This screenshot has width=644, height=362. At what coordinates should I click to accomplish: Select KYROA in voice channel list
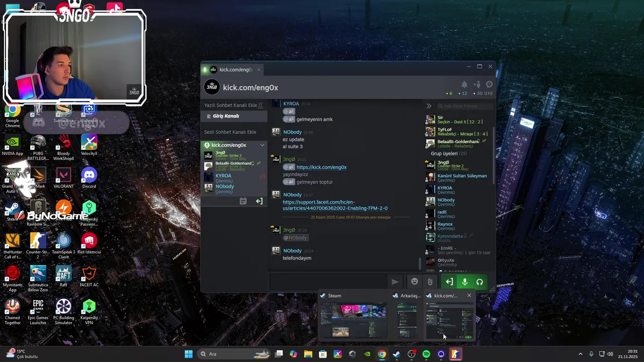pos(234,177)
